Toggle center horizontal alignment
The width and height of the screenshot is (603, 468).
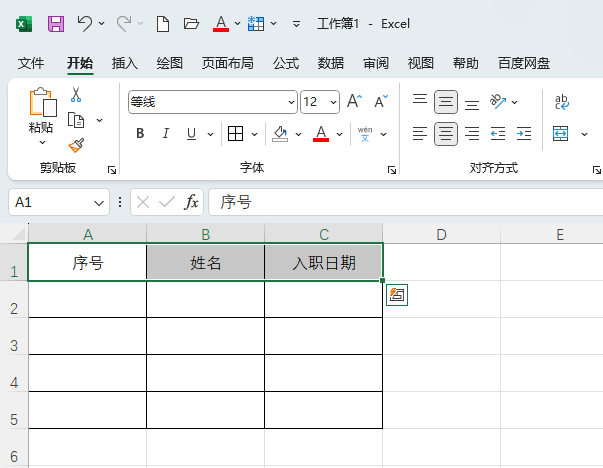[446, 134]
